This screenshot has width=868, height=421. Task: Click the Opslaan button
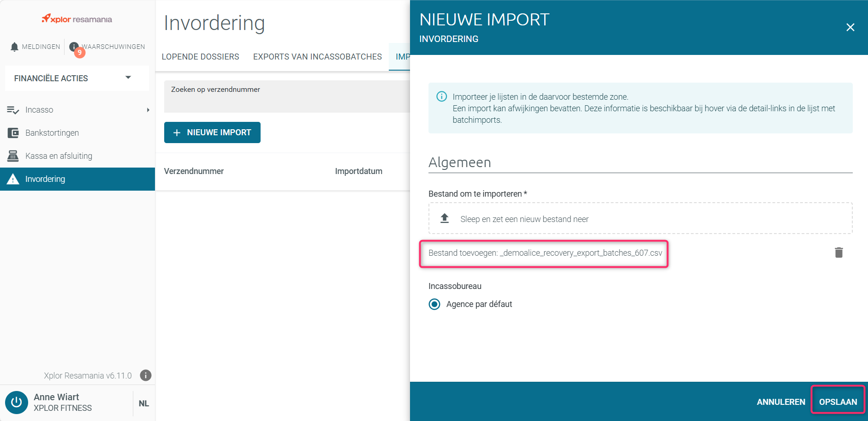tap(838, 402)
